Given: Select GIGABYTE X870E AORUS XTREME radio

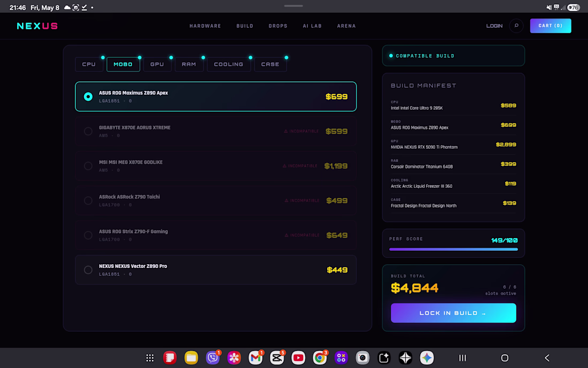Looking at the screenshot, I should point(88,131).
